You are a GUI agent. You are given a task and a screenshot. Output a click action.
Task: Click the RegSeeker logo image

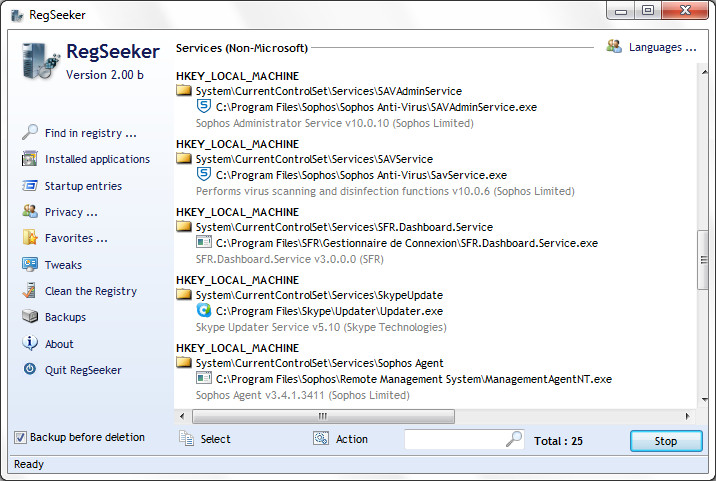[41, 61]
